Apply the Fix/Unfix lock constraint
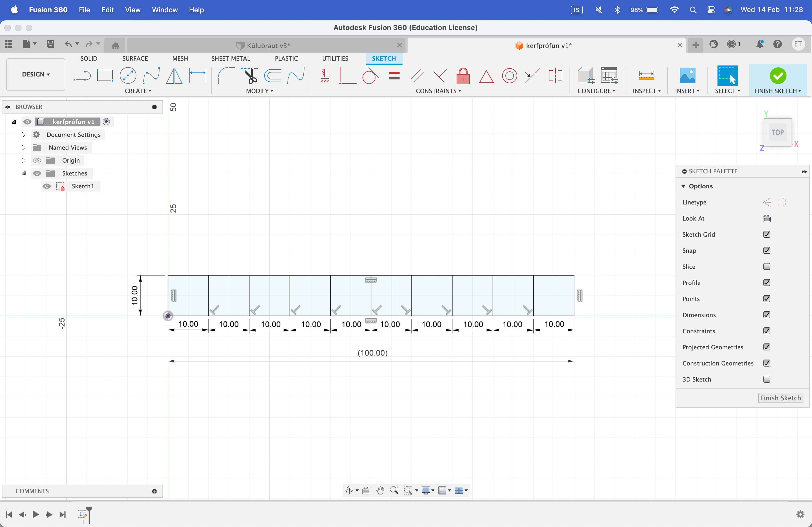812x527 pixels. [463, 76]
